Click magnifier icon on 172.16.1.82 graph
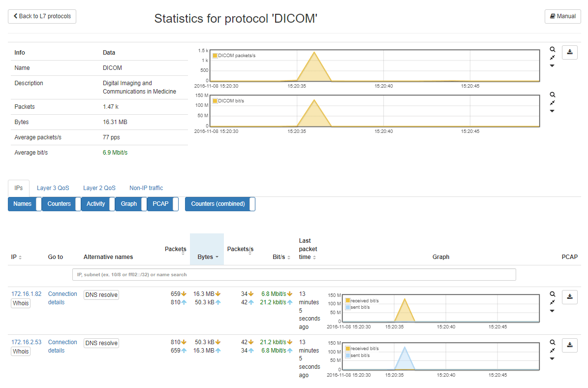588x388 pixels. coord(553,294)
